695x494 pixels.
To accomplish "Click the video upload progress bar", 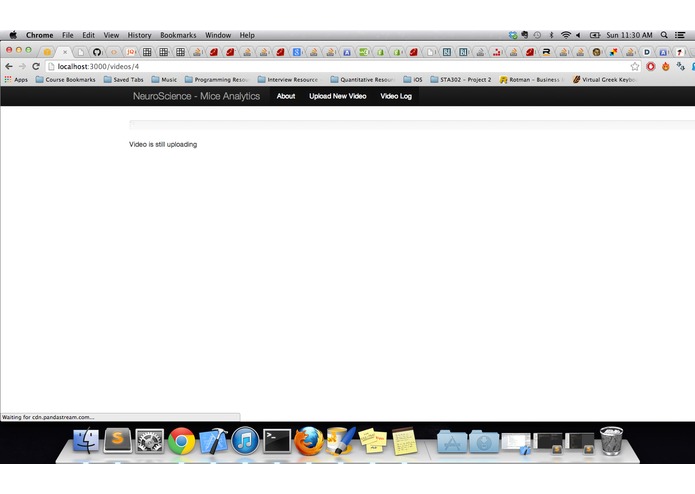I will 412,125.
